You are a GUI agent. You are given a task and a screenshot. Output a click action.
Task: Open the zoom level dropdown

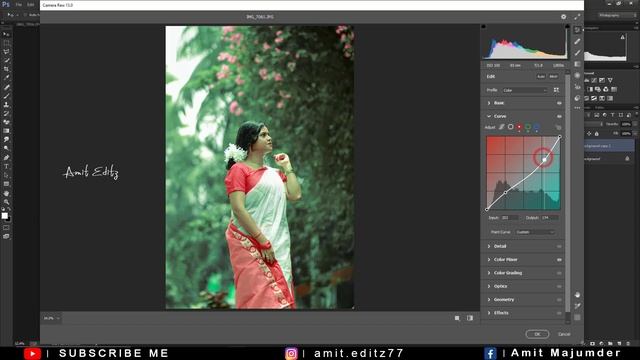[x=52, y=318]
